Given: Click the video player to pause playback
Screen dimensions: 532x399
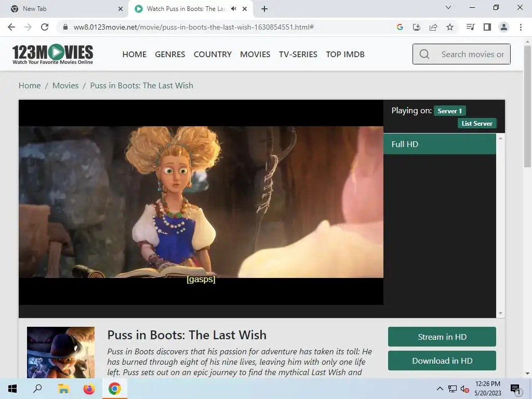Looking at the screenshot, I should [x=201, y=202].
